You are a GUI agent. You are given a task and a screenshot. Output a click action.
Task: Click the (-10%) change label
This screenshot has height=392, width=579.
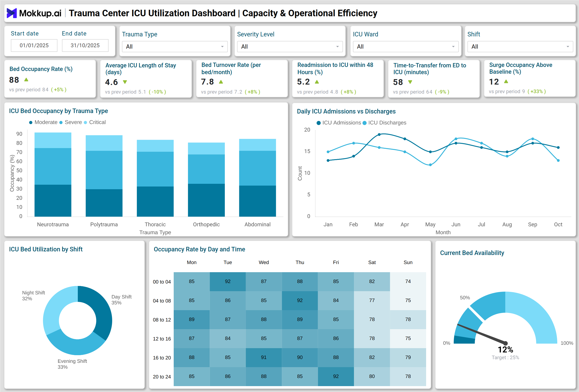(x=157, y=92)
